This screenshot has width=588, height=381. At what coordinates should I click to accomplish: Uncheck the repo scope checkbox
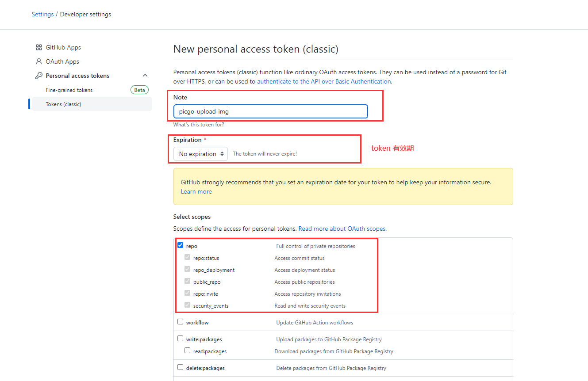point(180,245)
